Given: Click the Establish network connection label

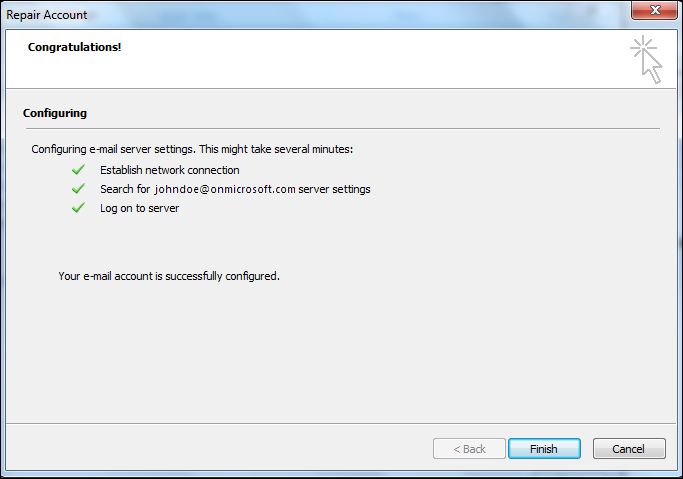Looking at the screenshot, I should tap(170, 170).
